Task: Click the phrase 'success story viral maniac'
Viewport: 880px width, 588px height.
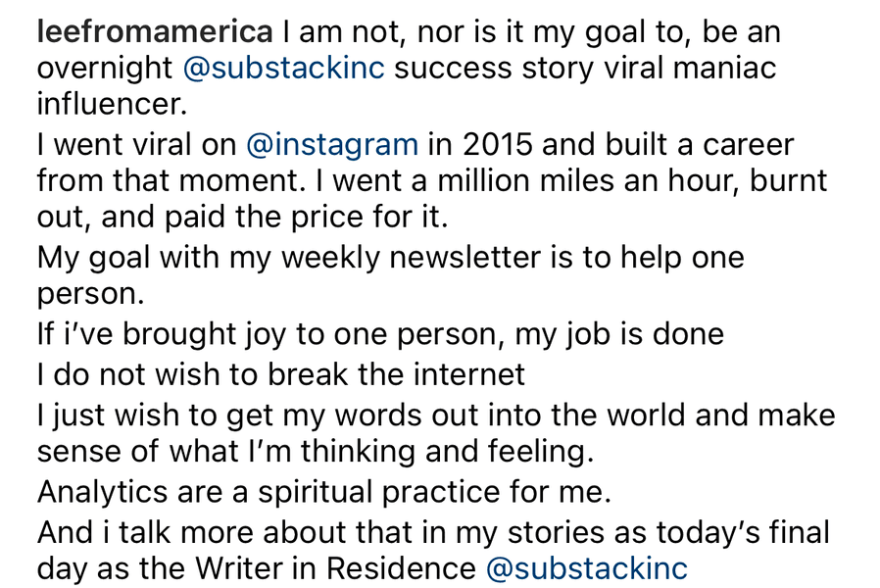Action: pos(585,68)
